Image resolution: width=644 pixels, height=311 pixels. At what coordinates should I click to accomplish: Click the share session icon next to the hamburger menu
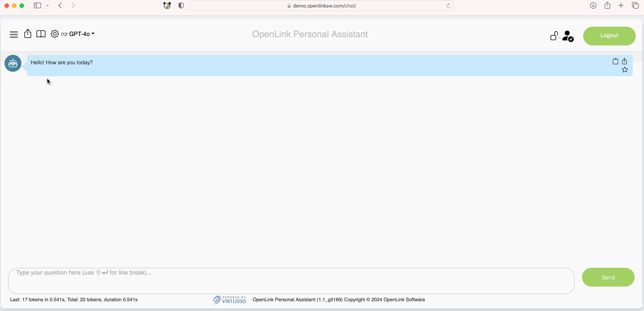(28, 34)
